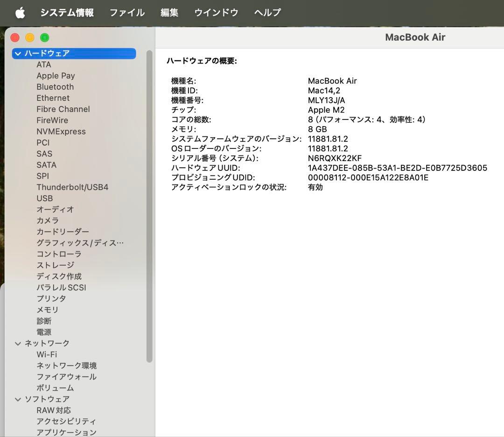Open the Apple menu
The height and width of the screenshot is (437, 504).
[x=20, y=13]
